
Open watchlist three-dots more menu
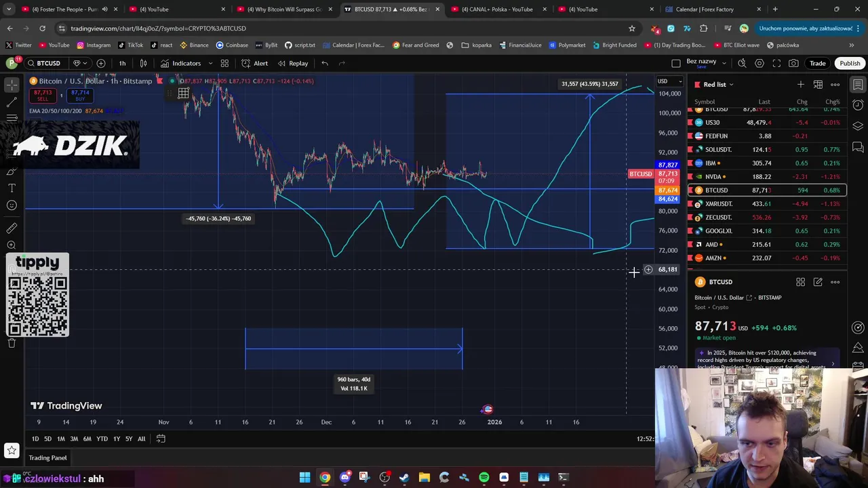[x=835, y=85]
